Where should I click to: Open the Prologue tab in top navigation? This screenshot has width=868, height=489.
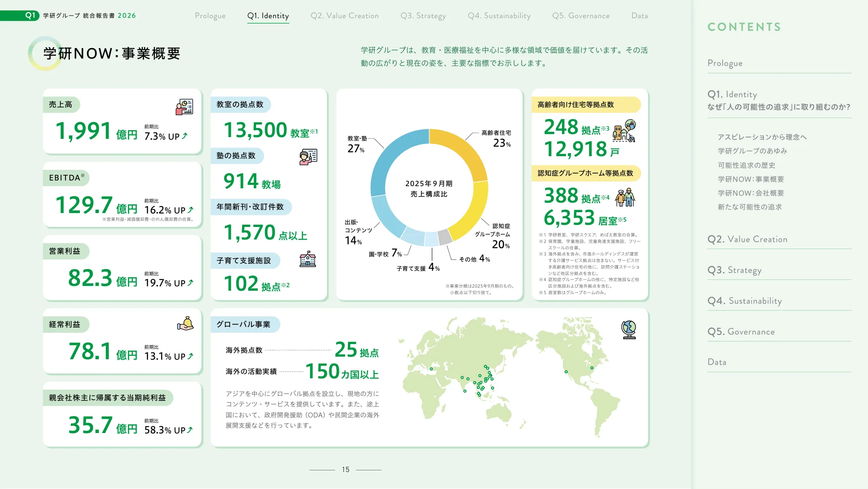coord(210,16)
